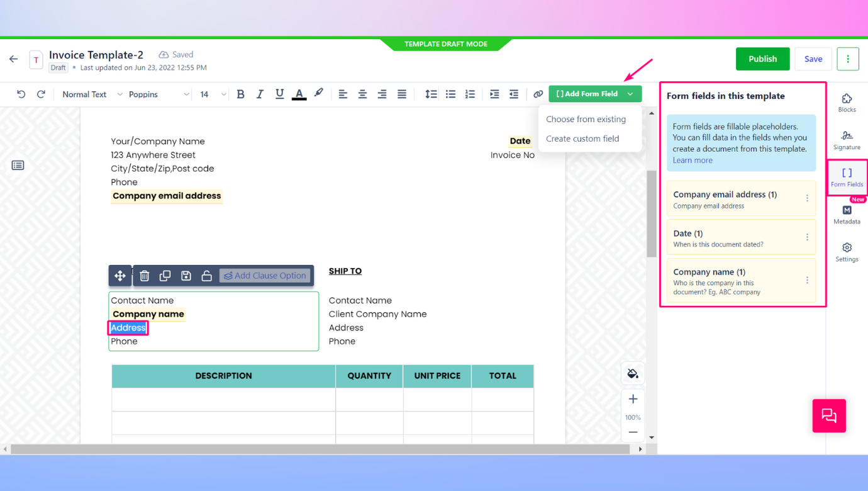This screenshot has height=491, width=868.
Task: Toggle italic formatting
Action: [x=260, y=94]
